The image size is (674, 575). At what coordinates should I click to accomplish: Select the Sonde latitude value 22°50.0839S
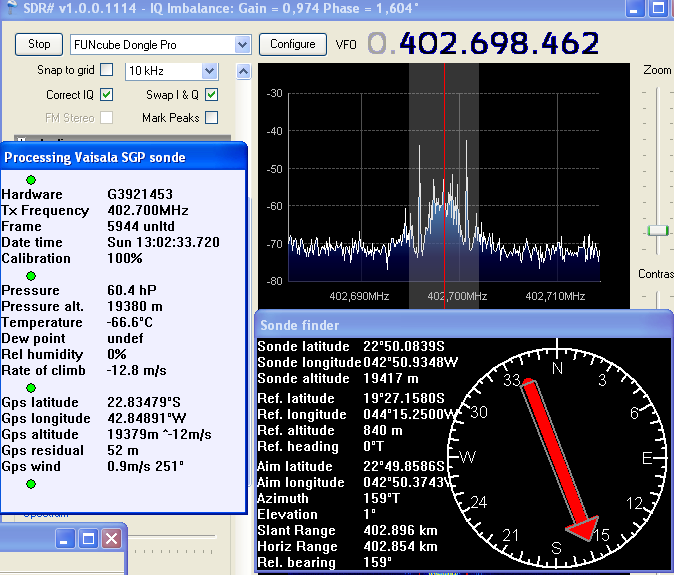pyautogui.click(x=404, y=346)
